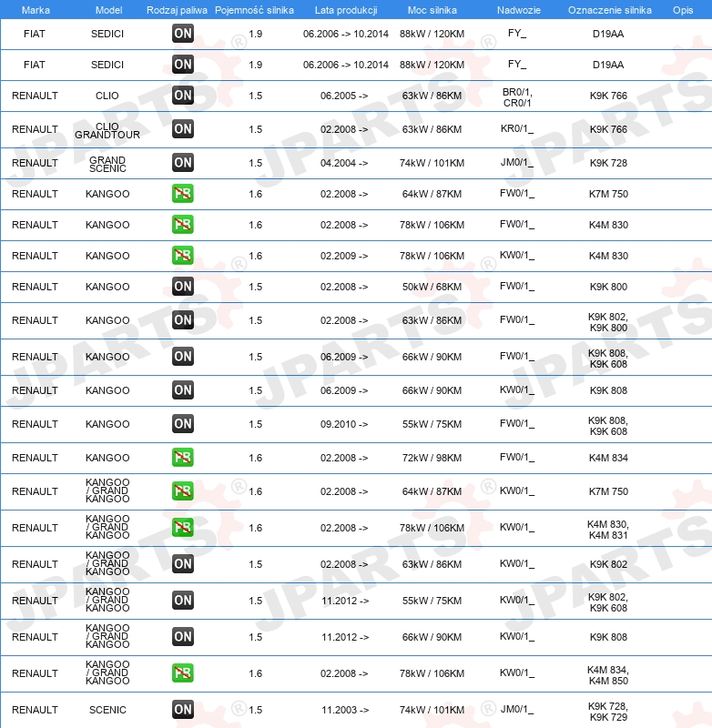The image size is (712, 728).
Task: Click the ON diesel icon for CLIO GRANDTOUR
Action: pos(182,129)
